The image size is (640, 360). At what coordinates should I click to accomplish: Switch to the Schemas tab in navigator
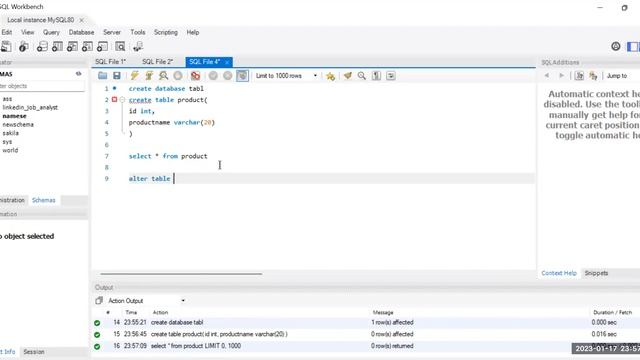(44, 200)
